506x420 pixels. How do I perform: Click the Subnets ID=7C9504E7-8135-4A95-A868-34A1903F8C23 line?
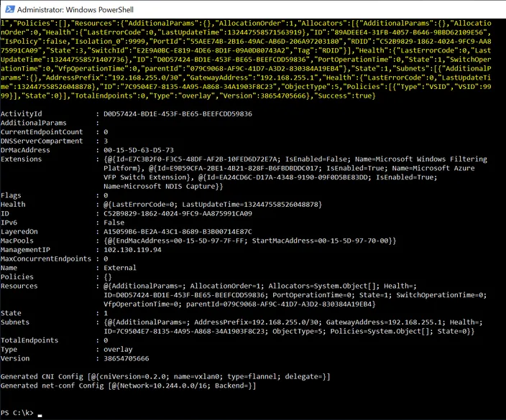pyautogui.click(x=289, y=331)
